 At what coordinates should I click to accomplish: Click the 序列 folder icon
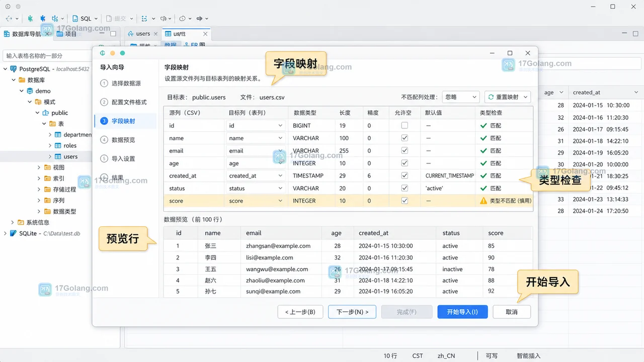(47, 200)
